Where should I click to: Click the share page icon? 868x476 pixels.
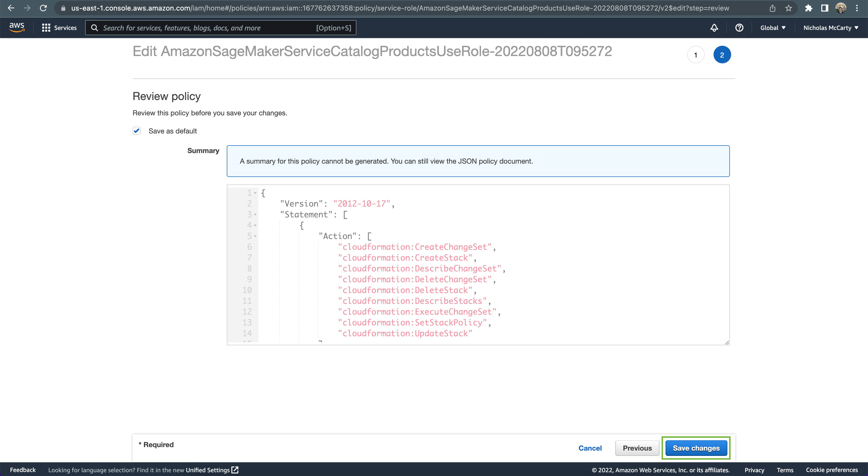point(772,8)
